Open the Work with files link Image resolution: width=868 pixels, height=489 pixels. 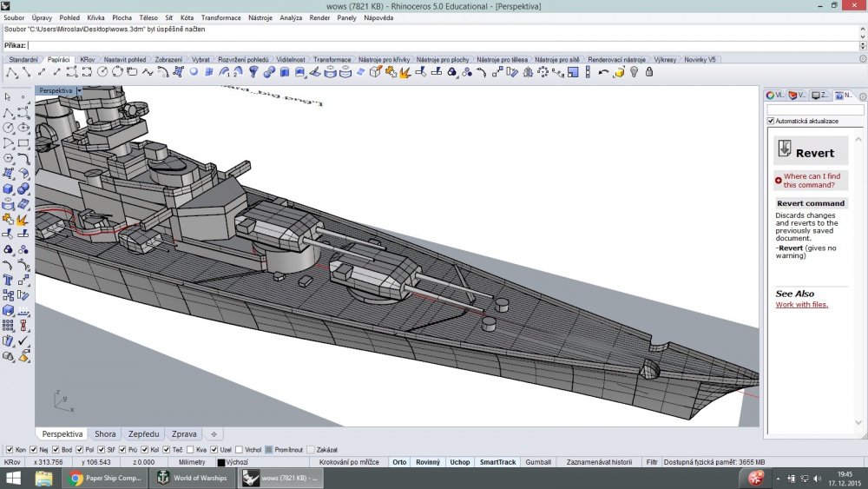801,305
